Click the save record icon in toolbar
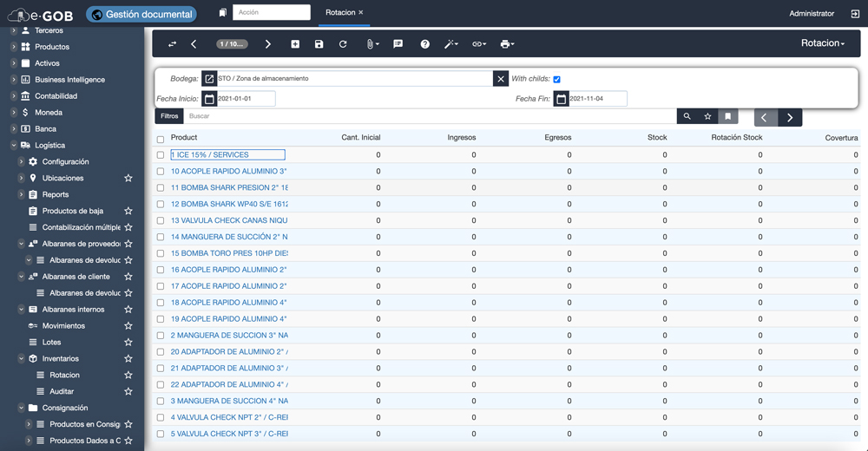 pos(319,44)
